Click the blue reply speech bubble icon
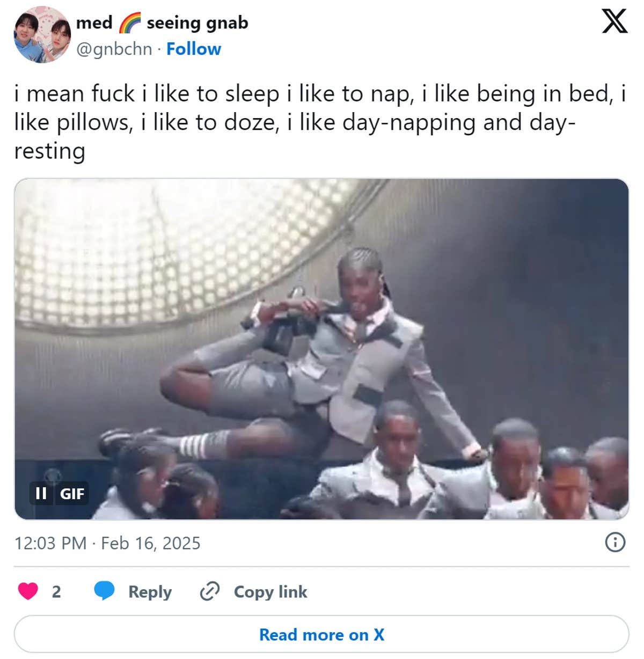 pos(104,591)
